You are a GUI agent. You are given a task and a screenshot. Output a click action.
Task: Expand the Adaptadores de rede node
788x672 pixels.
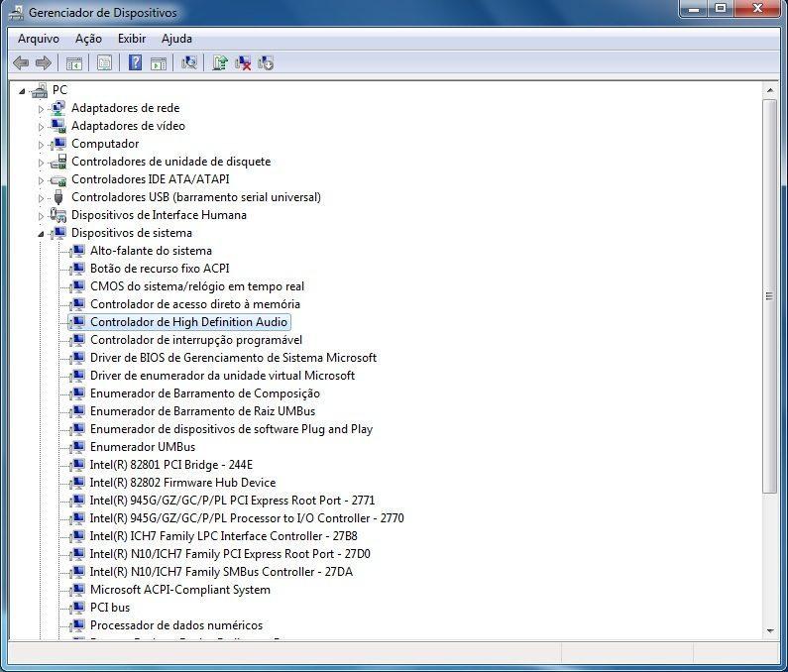click(42, 108)
